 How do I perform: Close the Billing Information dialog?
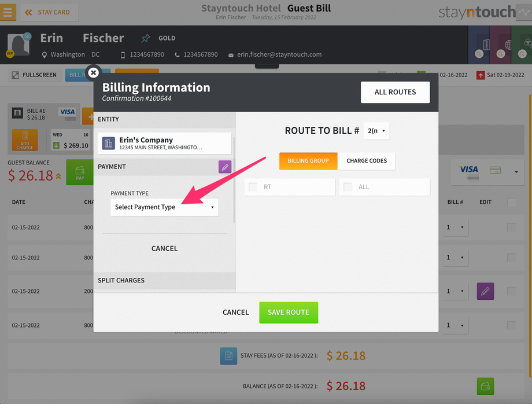93,72
